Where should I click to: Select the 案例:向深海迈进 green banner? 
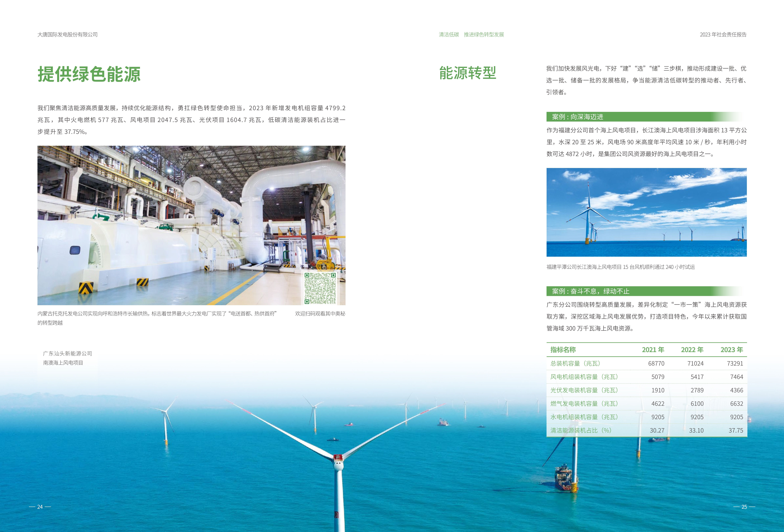coord(578,117)
